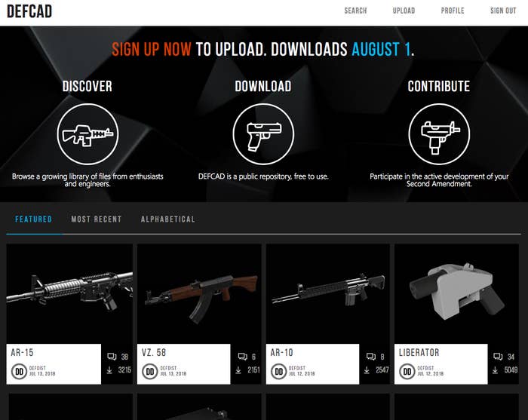Screen dimensions: 528x420
Task: Click the DEFCAD logo
Action: coord(29,11)
